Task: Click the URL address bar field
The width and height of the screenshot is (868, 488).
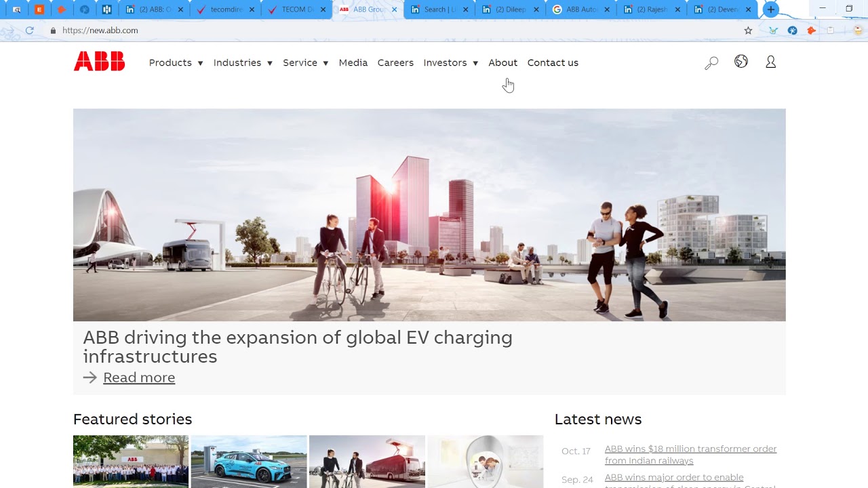Action: pos(393,30)
